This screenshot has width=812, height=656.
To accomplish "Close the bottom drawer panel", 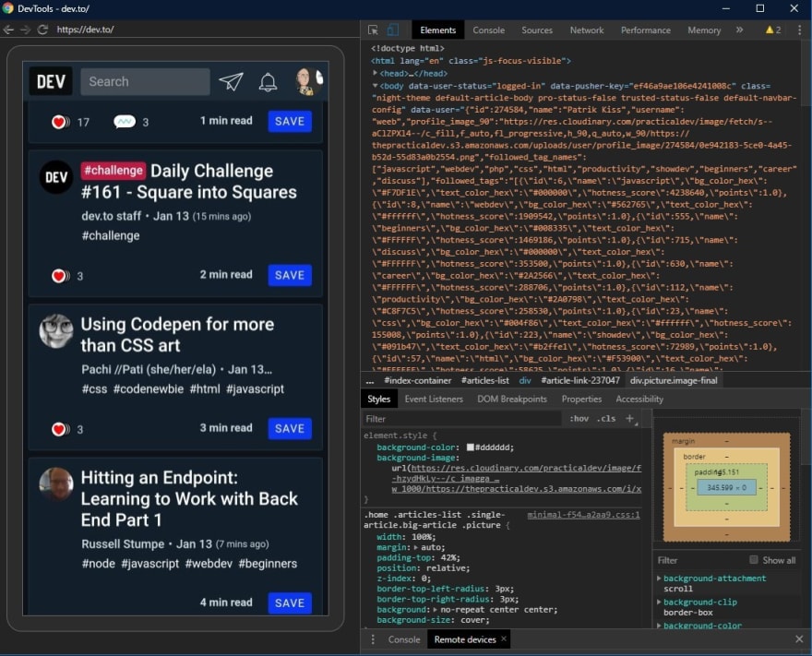I will [x=799, y=638].
